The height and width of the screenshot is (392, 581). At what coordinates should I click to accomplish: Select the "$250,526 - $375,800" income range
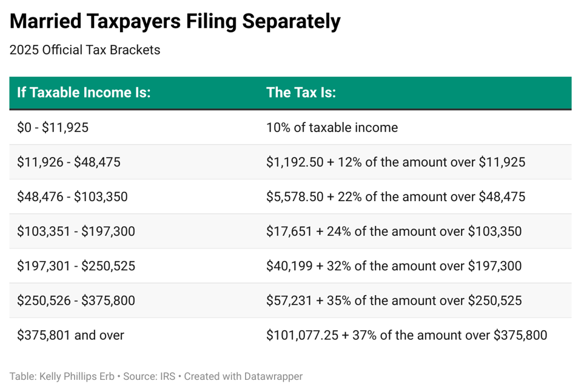tap(76, 301)
